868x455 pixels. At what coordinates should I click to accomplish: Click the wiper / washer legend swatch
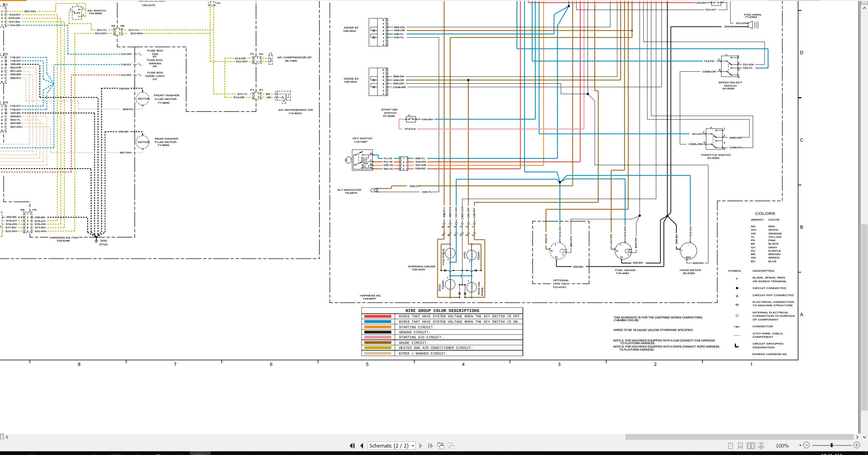pos(378,353)
